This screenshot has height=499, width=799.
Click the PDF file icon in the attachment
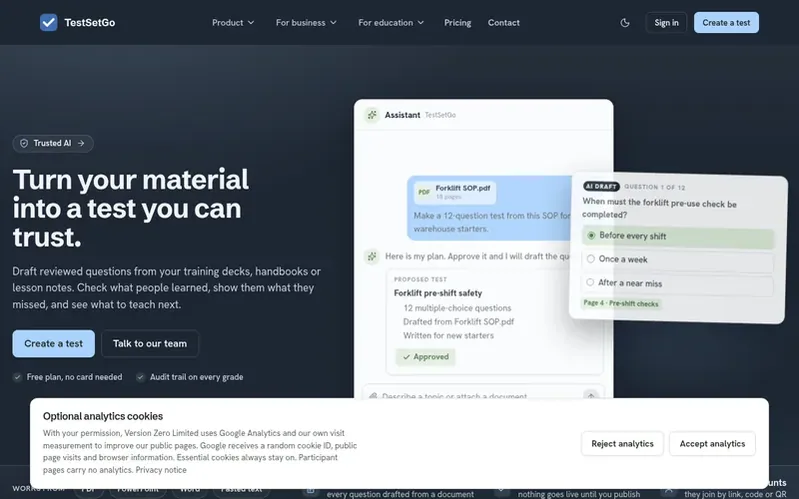tap(424, 192)
